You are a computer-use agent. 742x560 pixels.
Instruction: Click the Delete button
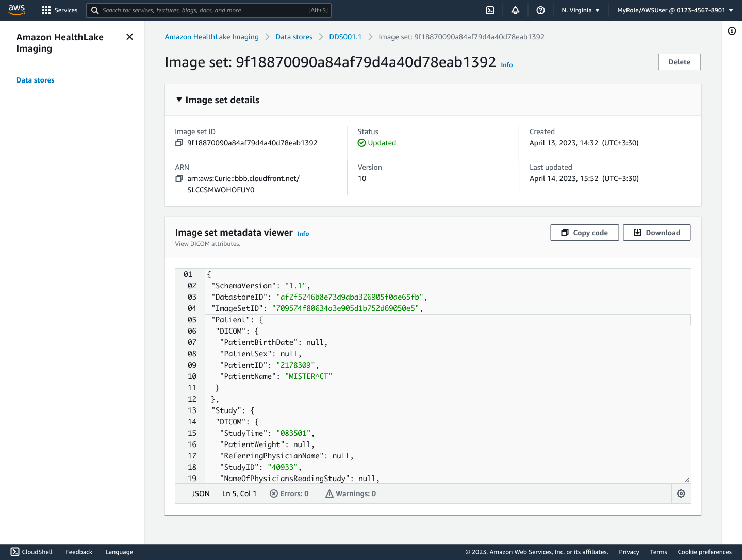[x=679, y=62]
